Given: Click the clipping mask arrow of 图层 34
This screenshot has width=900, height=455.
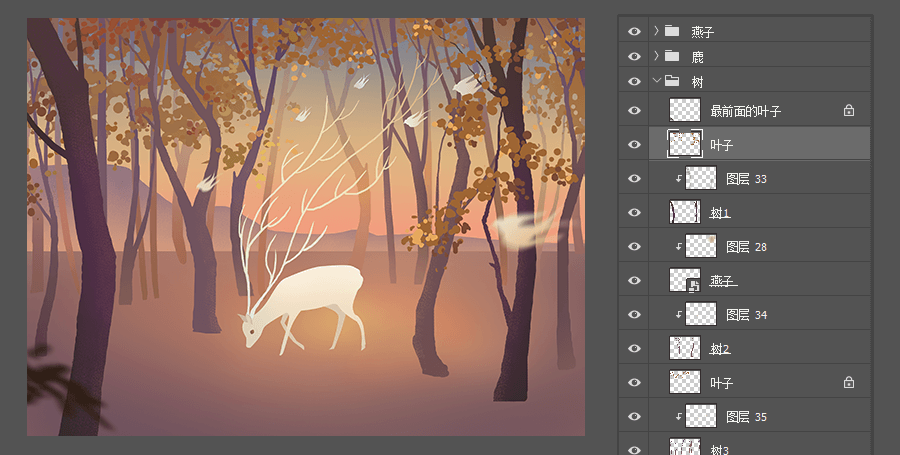Looking at the screenshot, I should tap(678, 314).
